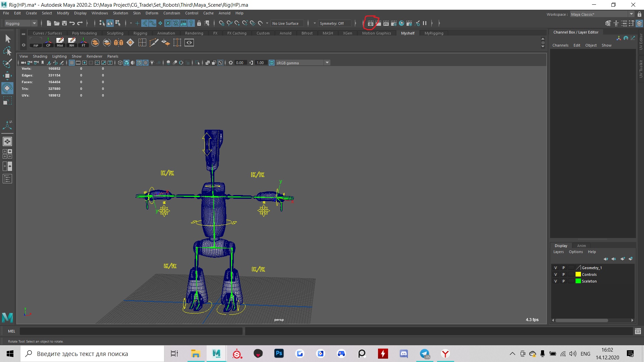Screen dimensions: 644x362
Task: Expand the sRGB gamma view transform dropdown
Action: 327,63
